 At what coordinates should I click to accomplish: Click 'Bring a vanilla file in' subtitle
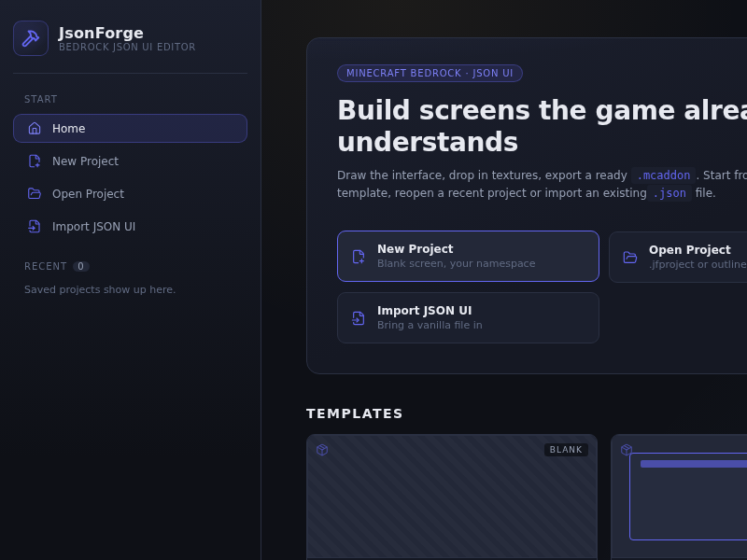point(430,325)
